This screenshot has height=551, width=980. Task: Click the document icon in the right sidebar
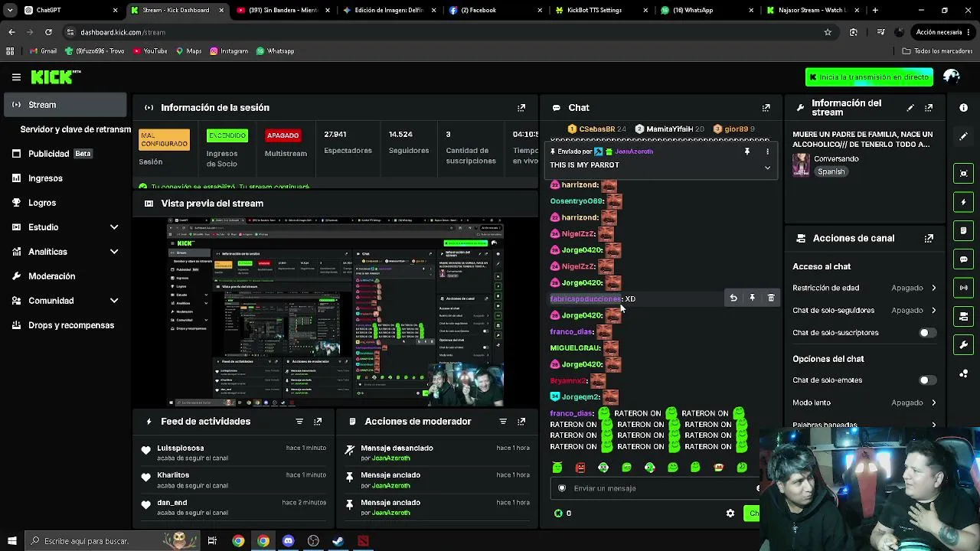[x=964, y=230]
